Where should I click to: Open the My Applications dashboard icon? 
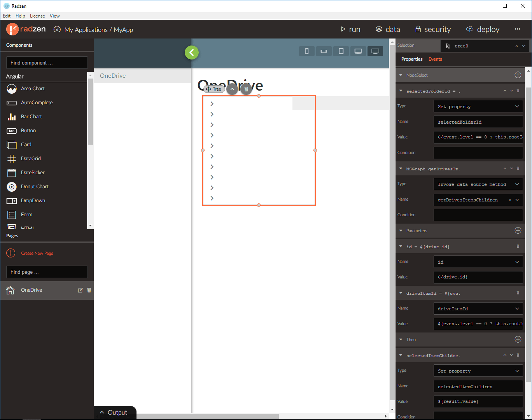coord(57,30)
